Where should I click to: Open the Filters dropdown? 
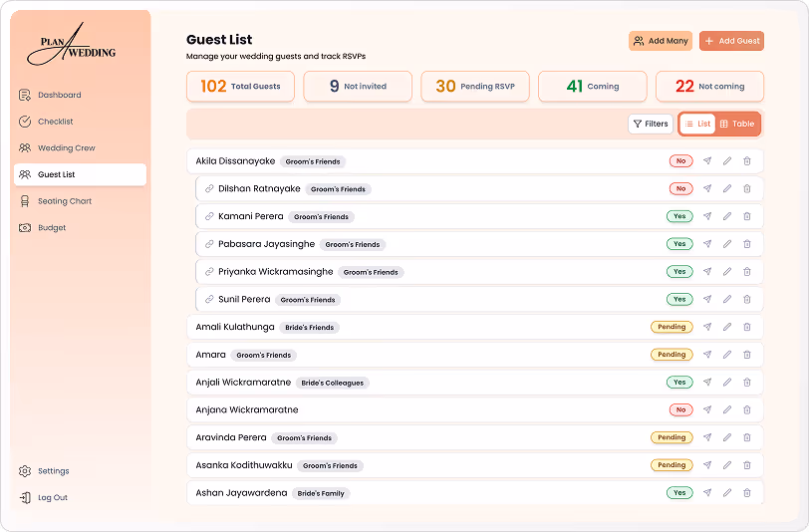coord(651,124)
